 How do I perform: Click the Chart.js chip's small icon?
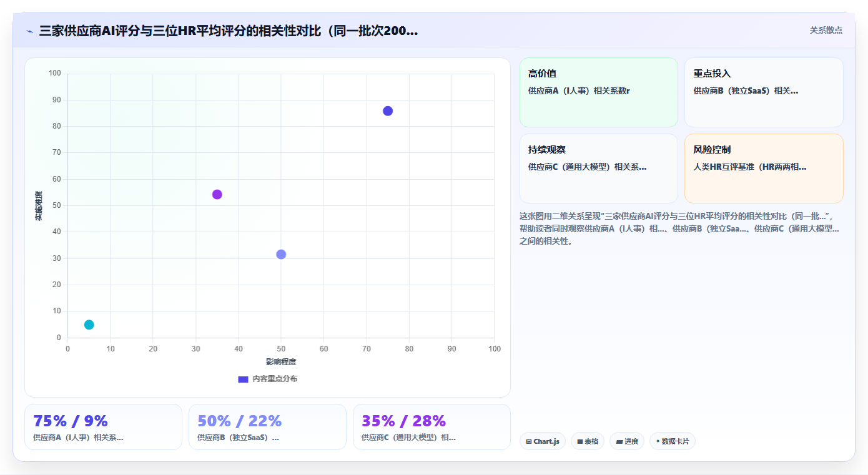(x=529, y=441)
